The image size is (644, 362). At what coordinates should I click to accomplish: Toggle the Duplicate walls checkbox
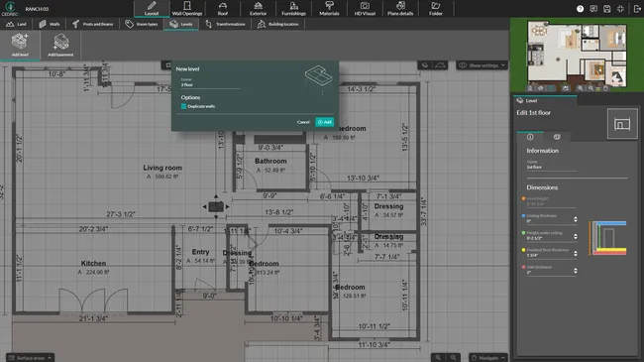coord(183,106)
